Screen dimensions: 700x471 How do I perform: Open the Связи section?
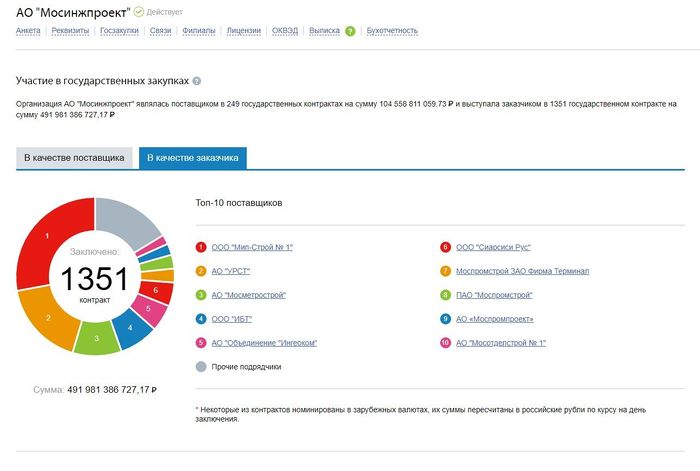pos(160,31)
